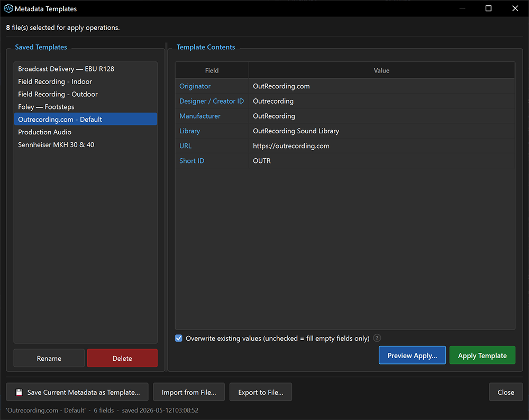Click the OUTR short ID value
529x420 pixels.
(x=262, y=161)
